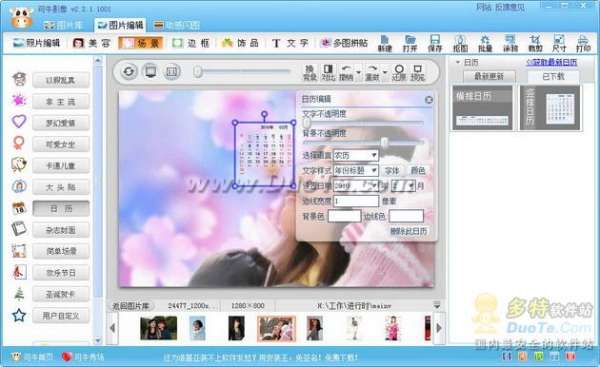The image size is (600, 367).
Task: Open the 选择节日 dropdown showing 农历
Action: (x=356, y=155)
